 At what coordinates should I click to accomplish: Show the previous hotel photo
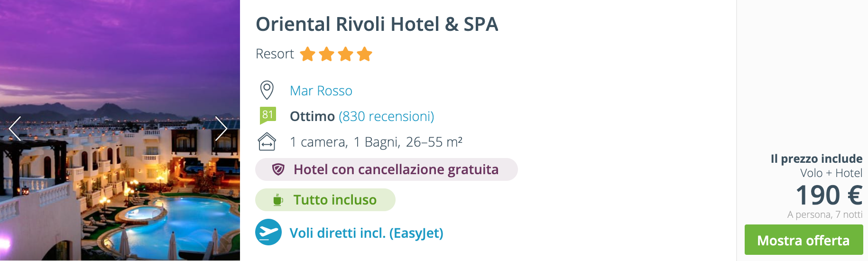[x=15, y=129]
